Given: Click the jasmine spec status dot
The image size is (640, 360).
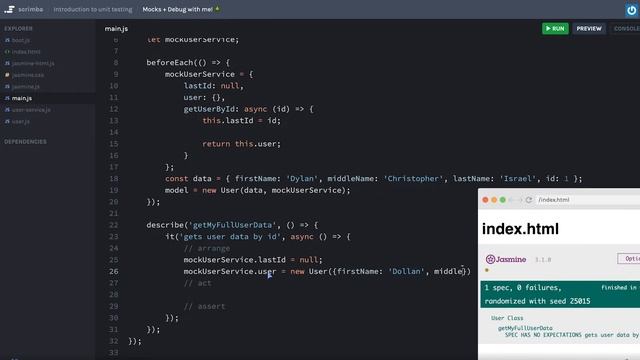Looking at the screenshot, I should [487, 270].
